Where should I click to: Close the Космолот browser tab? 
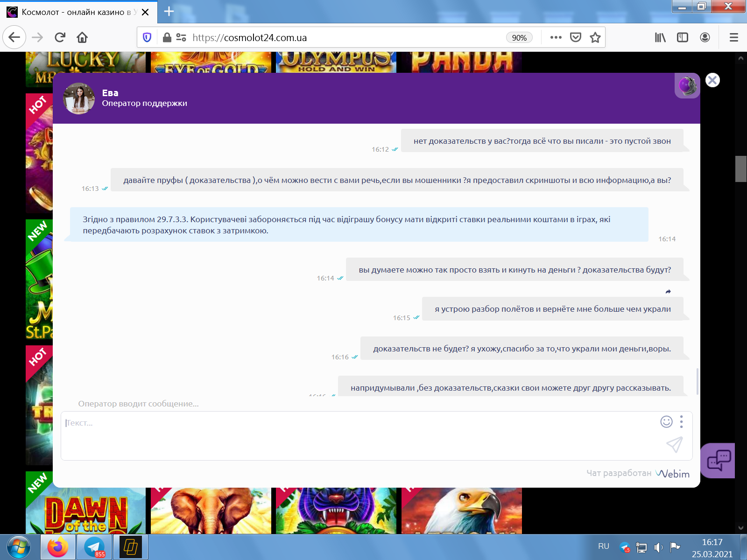[x=145, y=12]
